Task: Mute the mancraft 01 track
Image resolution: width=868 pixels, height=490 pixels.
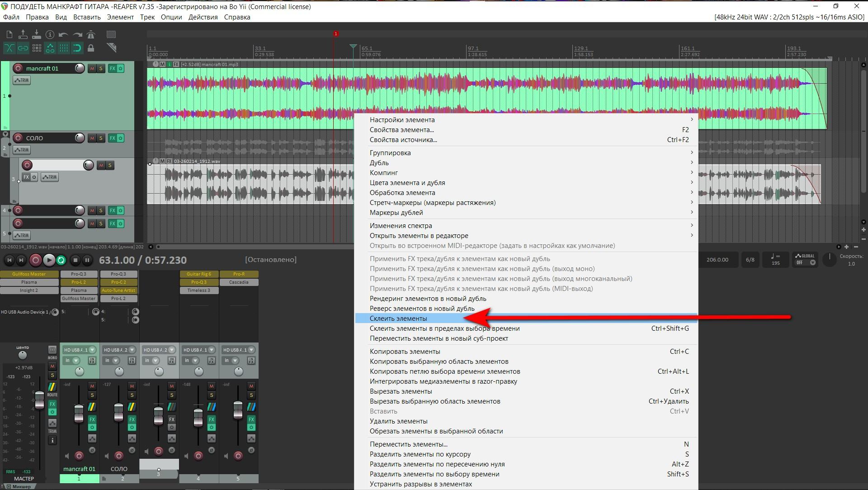Action: point(92,68)
